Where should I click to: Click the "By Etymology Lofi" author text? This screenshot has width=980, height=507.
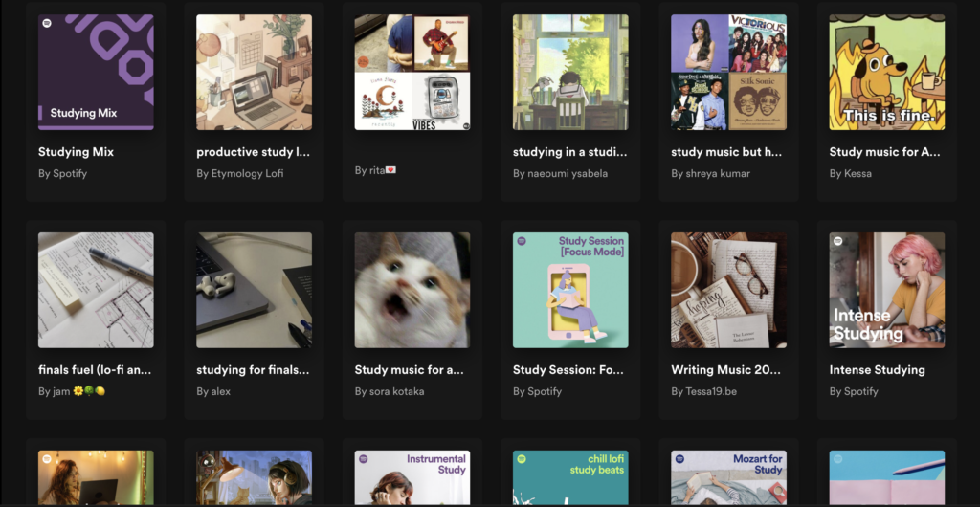[x=240, y=173]
